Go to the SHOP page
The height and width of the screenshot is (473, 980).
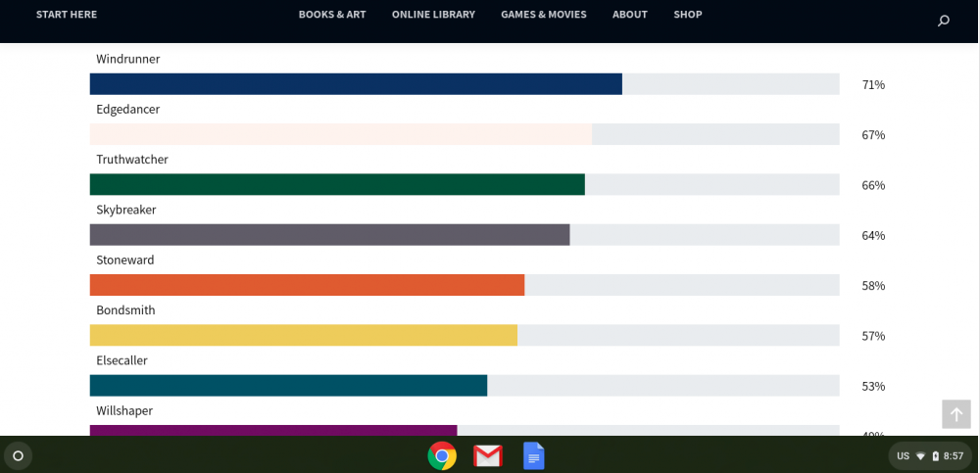click(688, 15)
